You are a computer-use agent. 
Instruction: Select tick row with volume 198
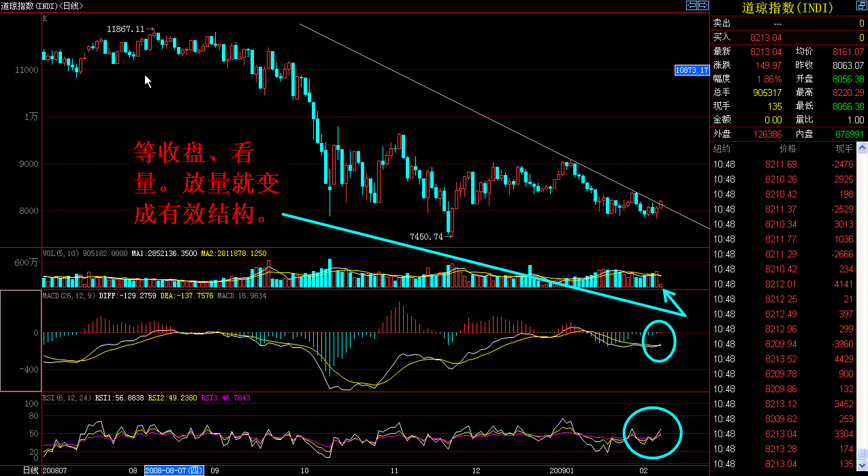pos(784,194)
